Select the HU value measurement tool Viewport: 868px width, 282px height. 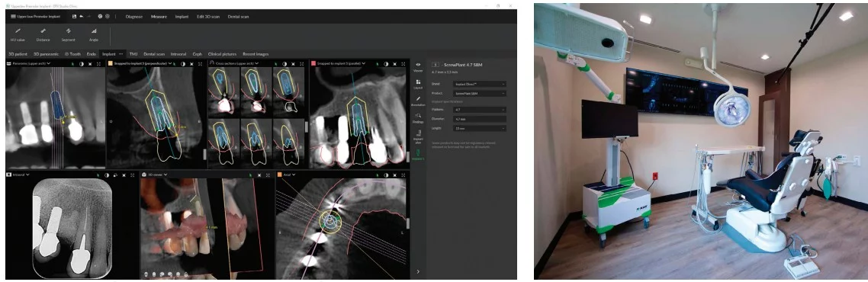click(18, 35)
